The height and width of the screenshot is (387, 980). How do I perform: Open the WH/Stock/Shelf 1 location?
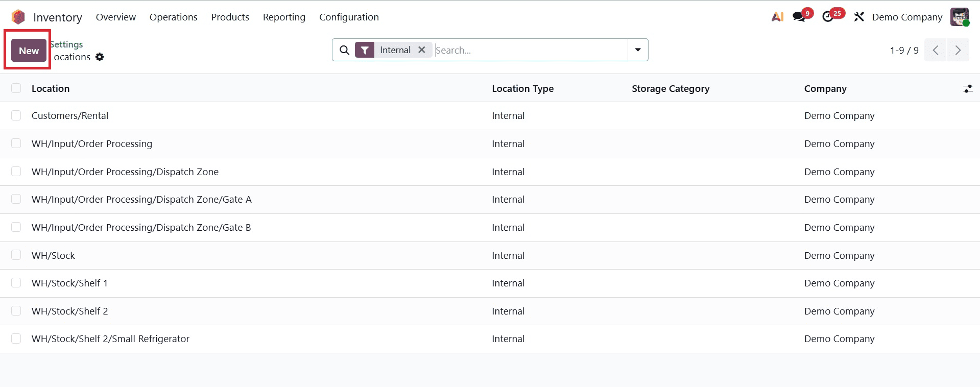pos(69,283)
